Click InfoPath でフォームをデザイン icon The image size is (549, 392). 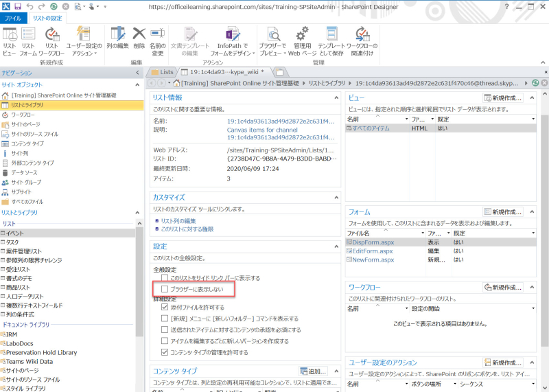pyautogui.click(x=233, y=41)
